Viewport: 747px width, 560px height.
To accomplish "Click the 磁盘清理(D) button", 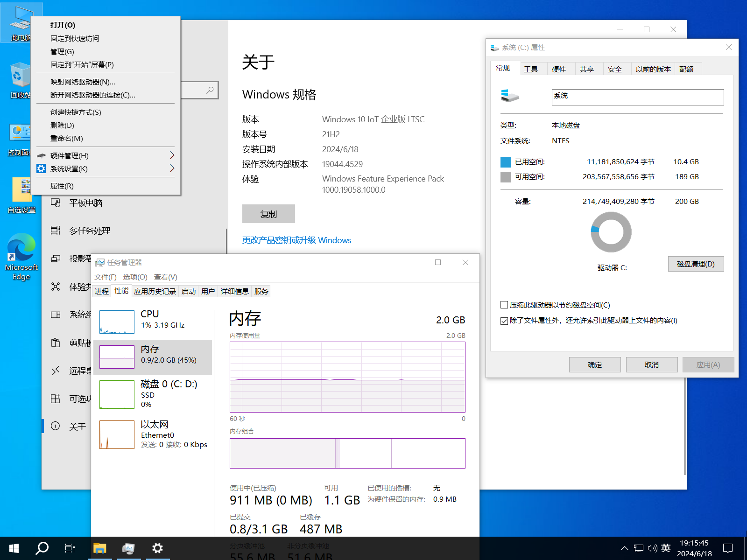I will [x=696, y=264].
